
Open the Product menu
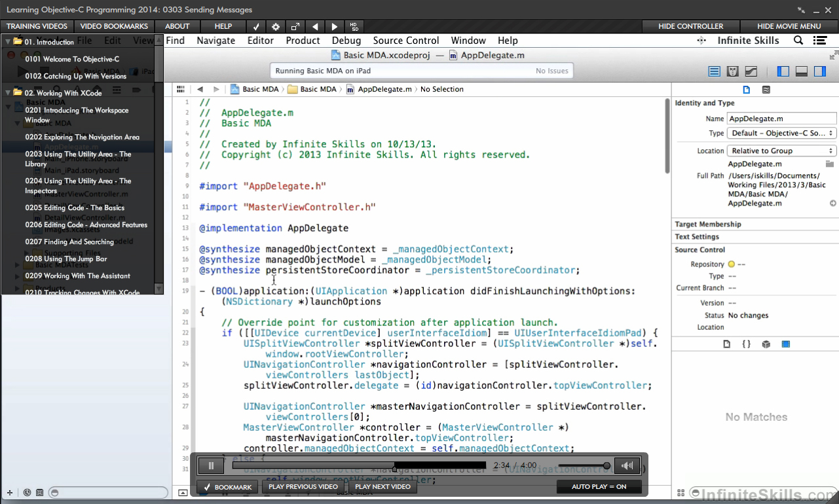tap(303, 41)
